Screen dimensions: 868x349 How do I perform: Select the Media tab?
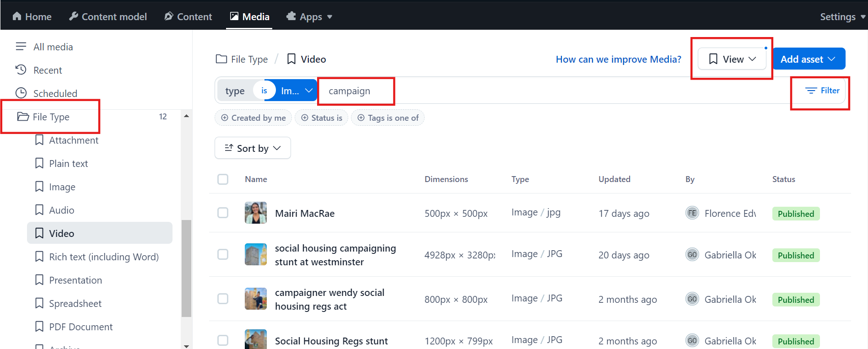pos(249,16)
